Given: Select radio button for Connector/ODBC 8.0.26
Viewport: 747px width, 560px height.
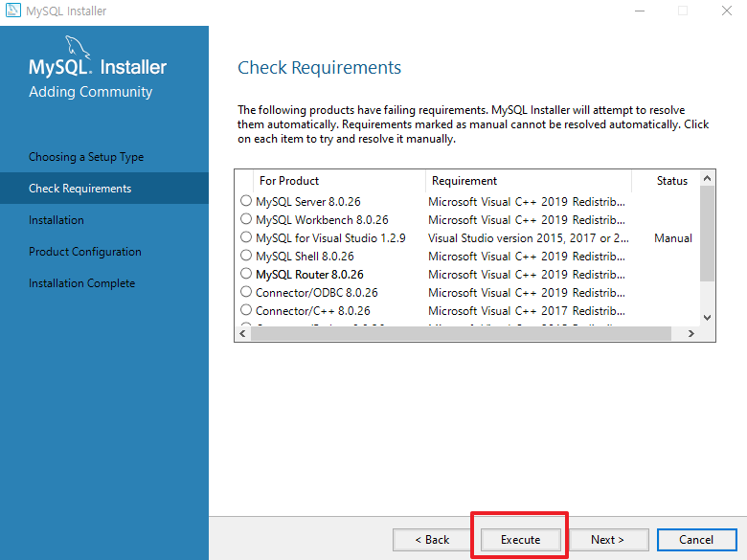Looking at the screenshot, I should click(246, 291).
